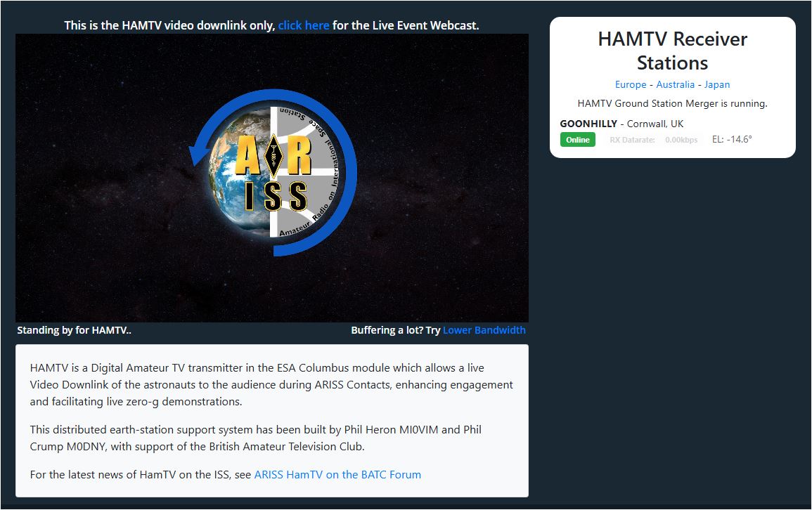This screenshot has width=812, height=510.
Task: Select the Australia receiver stations link
Action: coord(675,84)
